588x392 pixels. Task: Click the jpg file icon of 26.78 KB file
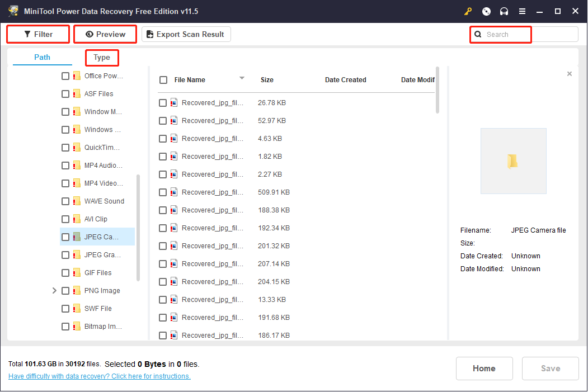tap(173, 103)
